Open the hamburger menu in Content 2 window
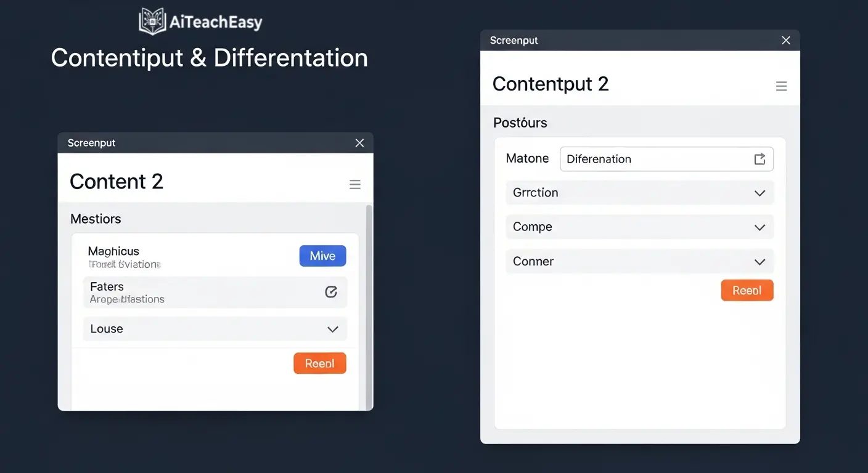Viewport: 868px width, 473px height. point(355,184)
